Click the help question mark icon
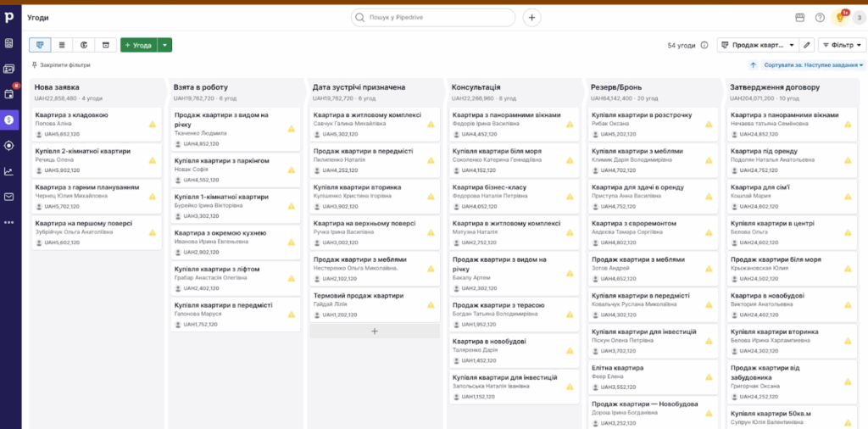Image resolution: width=868 pixels, height=429 pixels. tap(820, 17)
